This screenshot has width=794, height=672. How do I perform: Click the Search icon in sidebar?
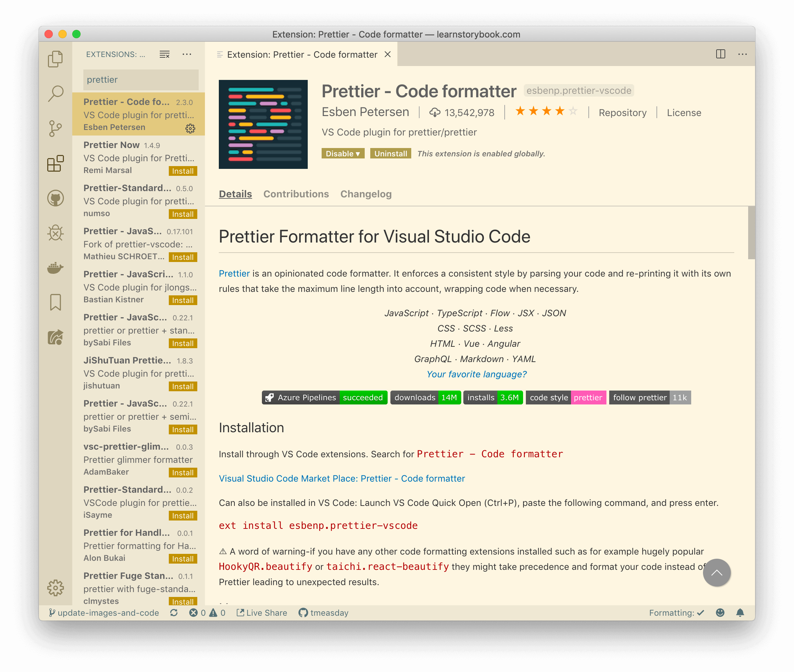[x=55, y=93]
